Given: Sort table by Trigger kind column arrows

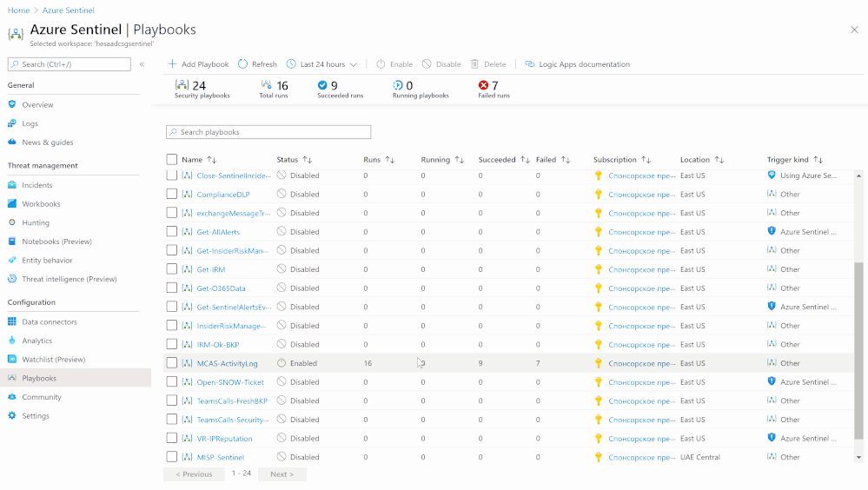Looking at the screenshot, I should [818, 160].
